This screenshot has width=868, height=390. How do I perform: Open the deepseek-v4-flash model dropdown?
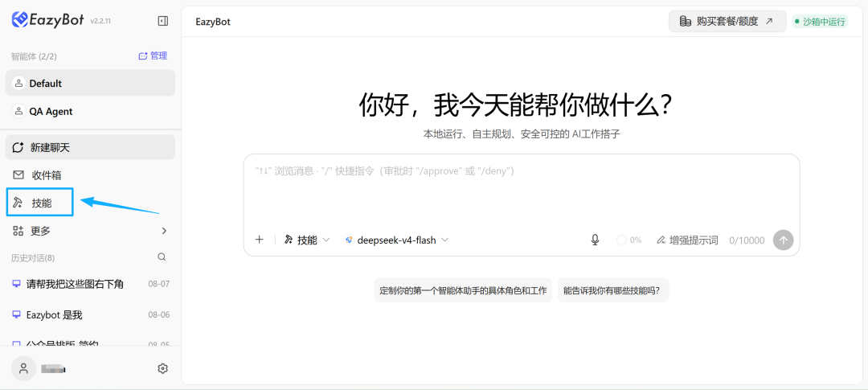tap(396, 240)
